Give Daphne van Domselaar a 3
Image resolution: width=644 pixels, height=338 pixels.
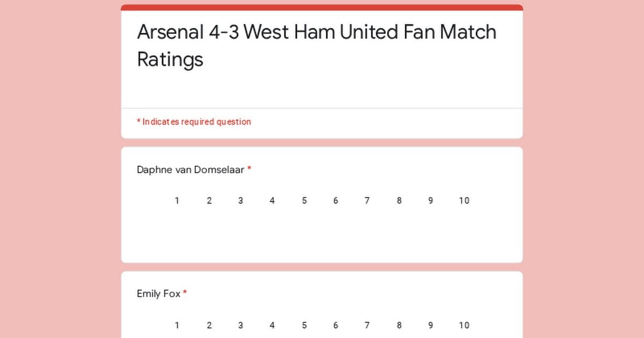click(240, 201)
